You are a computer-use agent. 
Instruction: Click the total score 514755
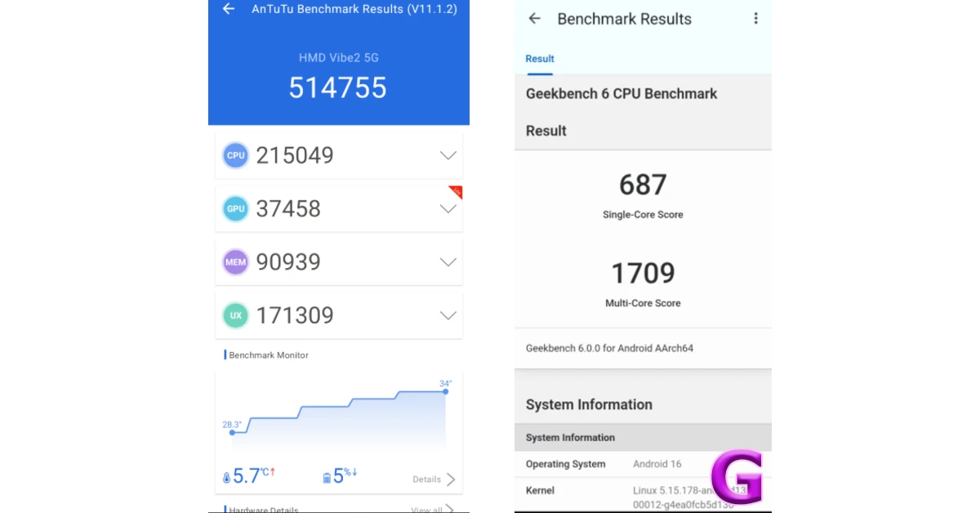[338, 88]
